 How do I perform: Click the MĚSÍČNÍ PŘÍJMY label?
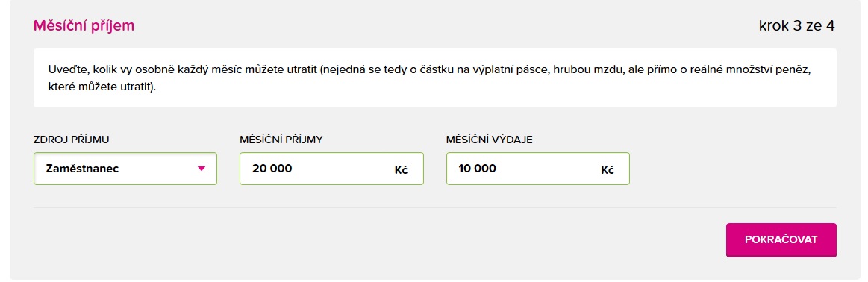coord(281,140)
